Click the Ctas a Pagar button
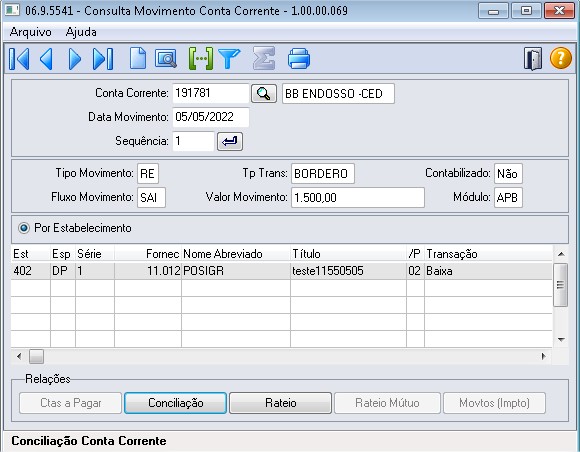Viewport: 580px width, 452px height. click(70, 403)
